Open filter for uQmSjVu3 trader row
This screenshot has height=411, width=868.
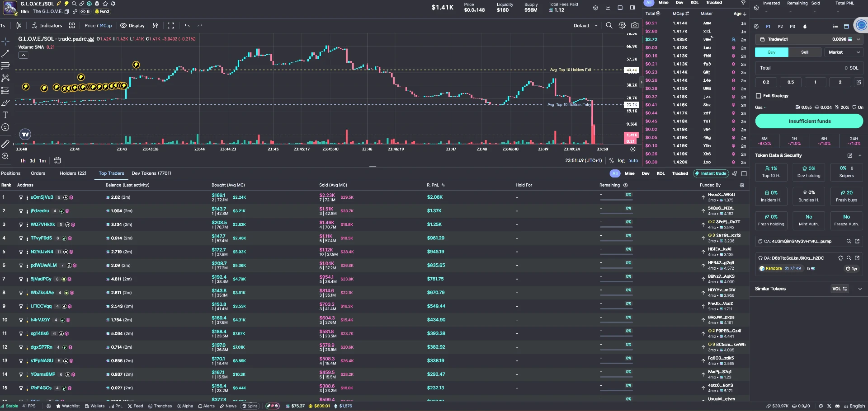pos(21,197)
